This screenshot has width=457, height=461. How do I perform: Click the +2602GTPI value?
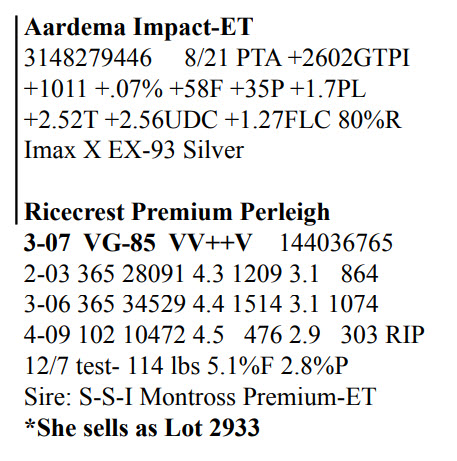click(349, 58)
